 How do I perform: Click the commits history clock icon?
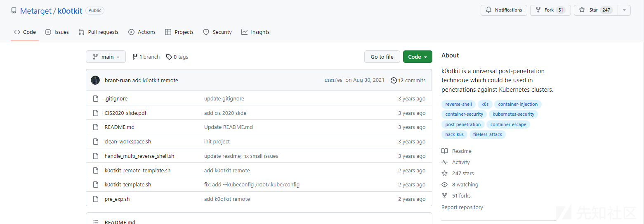click(x=394, y=80)
